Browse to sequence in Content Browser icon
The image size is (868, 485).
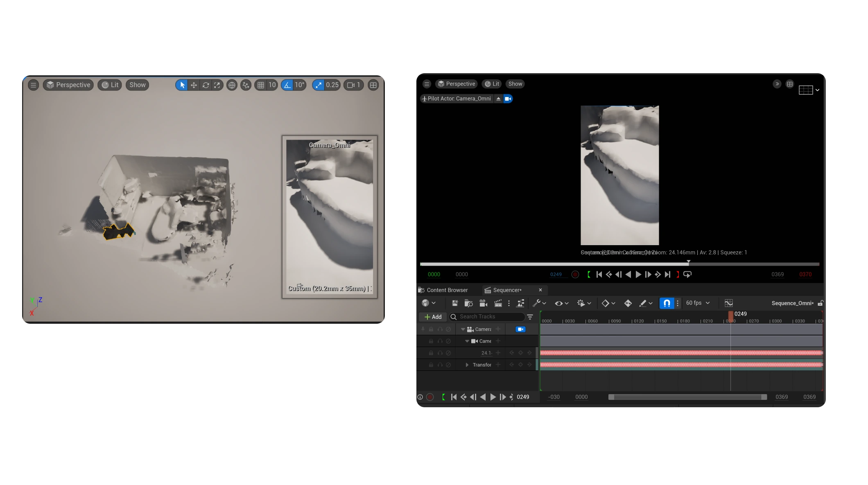[x=469, y=303]
